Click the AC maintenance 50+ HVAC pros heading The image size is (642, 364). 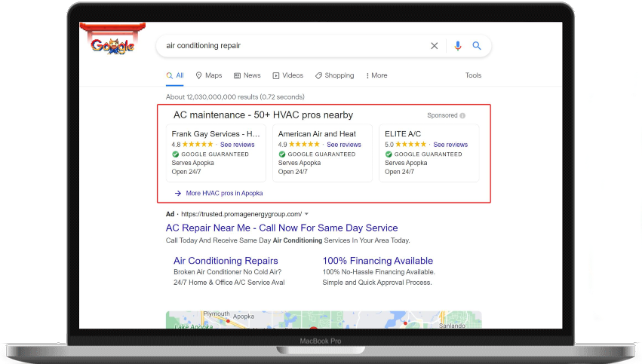coord(263,115)
